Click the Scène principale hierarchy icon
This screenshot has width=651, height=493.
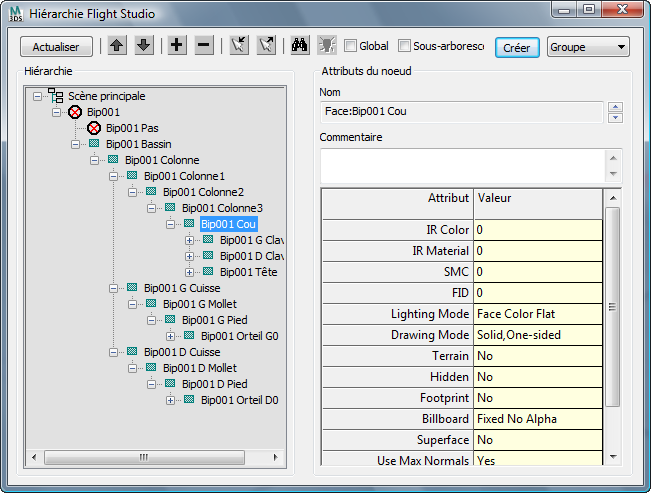point(56,96)
